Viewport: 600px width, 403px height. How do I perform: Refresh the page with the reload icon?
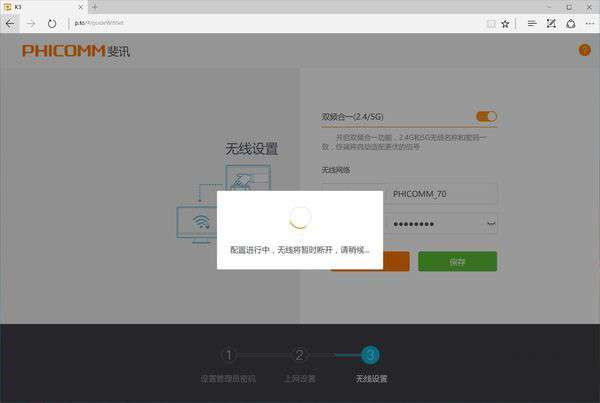pyautogui.click(x=52, y=23)
